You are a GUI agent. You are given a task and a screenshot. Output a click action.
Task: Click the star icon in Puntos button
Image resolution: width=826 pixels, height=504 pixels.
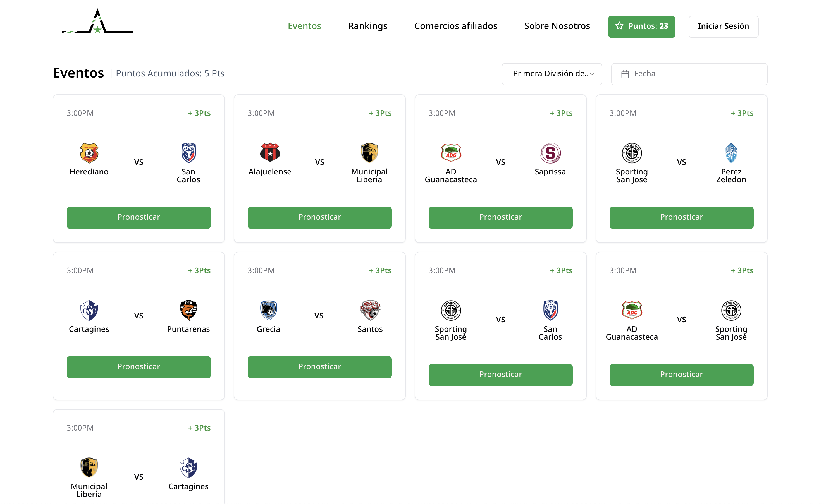(619, 26)
